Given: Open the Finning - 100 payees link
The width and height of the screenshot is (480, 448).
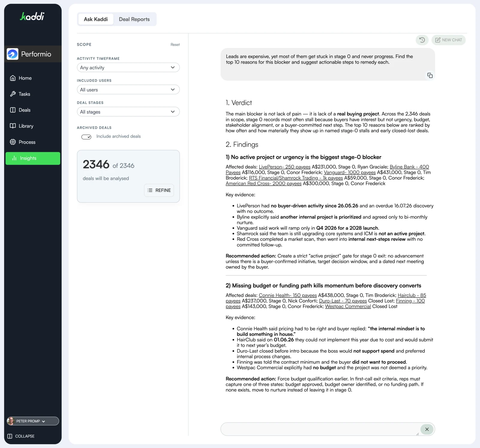Looking at the screenshot, I should coord(410,301).
